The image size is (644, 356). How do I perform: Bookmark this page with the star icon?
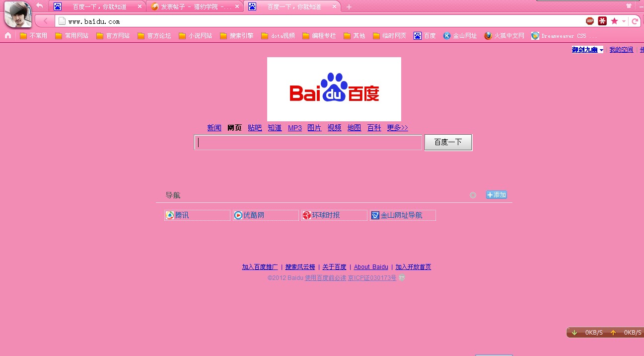click(615, 21)
